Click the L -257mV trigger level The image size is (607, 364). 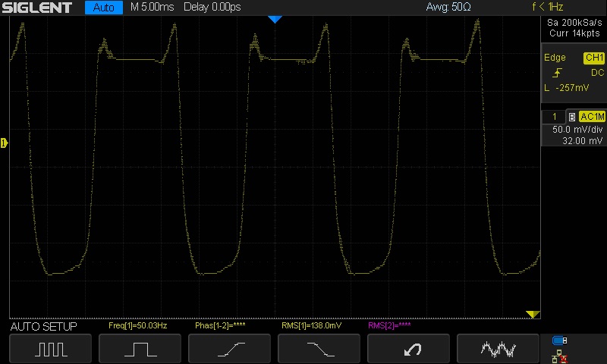tap(566, 88)
